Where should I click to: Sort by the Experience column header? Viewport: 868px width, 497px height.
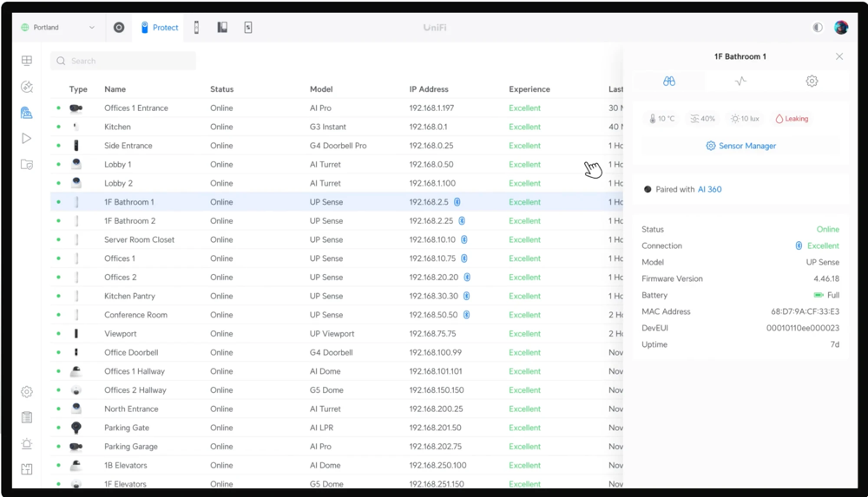point(529,89)
